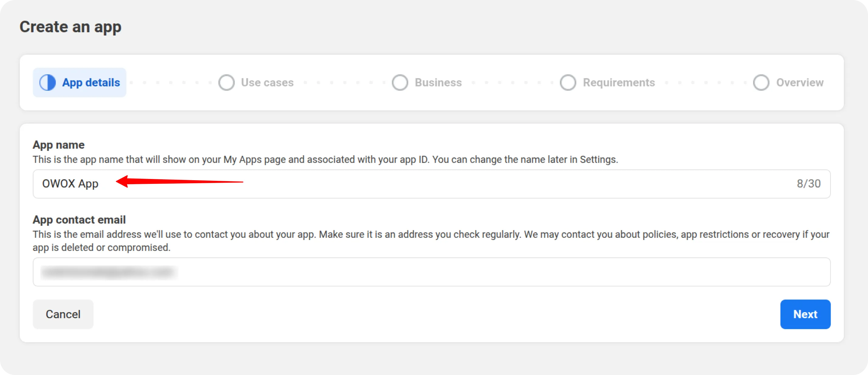Click into the App name field with OWOX App
Image resolution: width=868 pixels, height=375 pixels.
pos(404,184)
